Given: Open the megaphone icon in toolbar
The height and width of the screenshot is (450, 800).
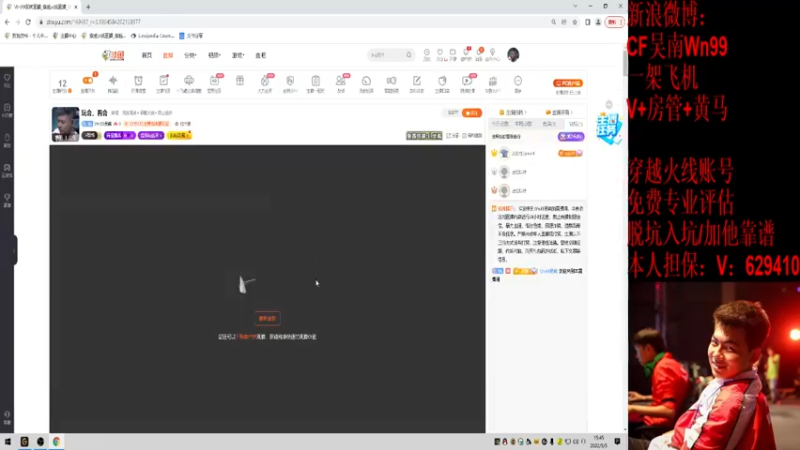Looking at the screenshot, I should 391,81.
